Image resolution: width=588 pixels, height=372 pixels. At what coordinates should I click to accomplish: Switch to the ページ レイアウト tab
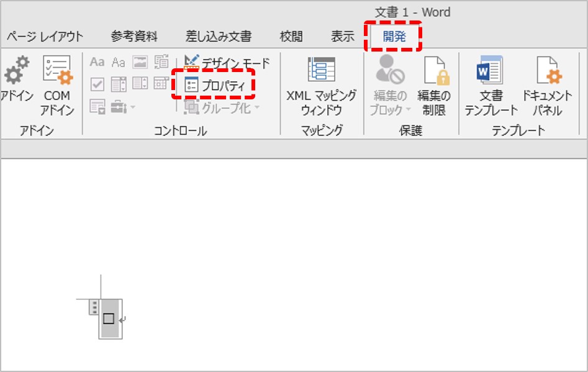(45, 37)
